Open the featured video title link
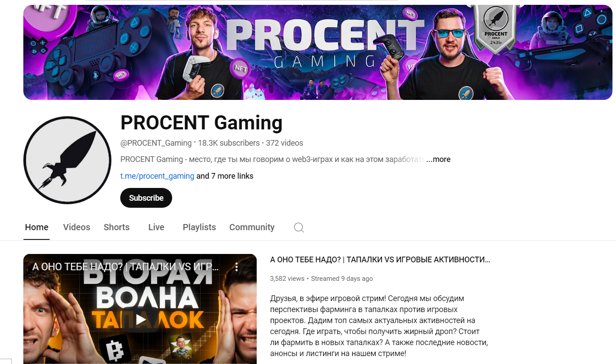This screenshot has width=616, height=364. tap(380, 260)
